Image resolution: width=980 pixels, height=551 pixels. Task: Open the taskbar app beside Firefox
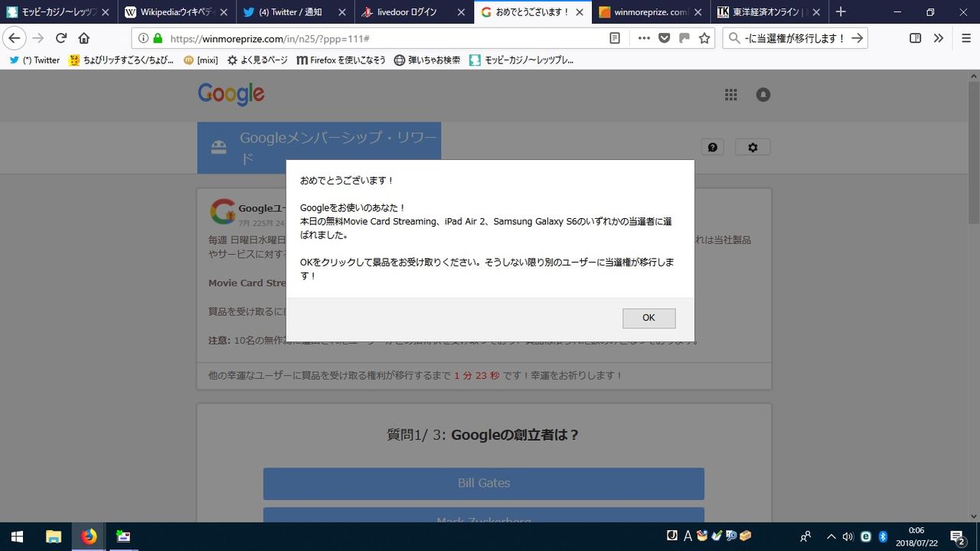(123, 536)
